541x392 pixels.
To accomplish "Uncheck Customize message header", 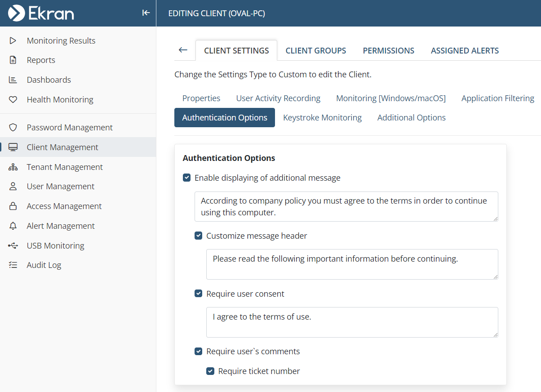I will click(x=199, y=236).
